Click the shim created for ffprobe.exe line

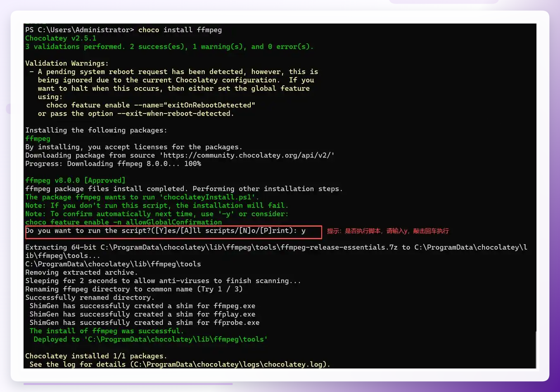(145, 323)
